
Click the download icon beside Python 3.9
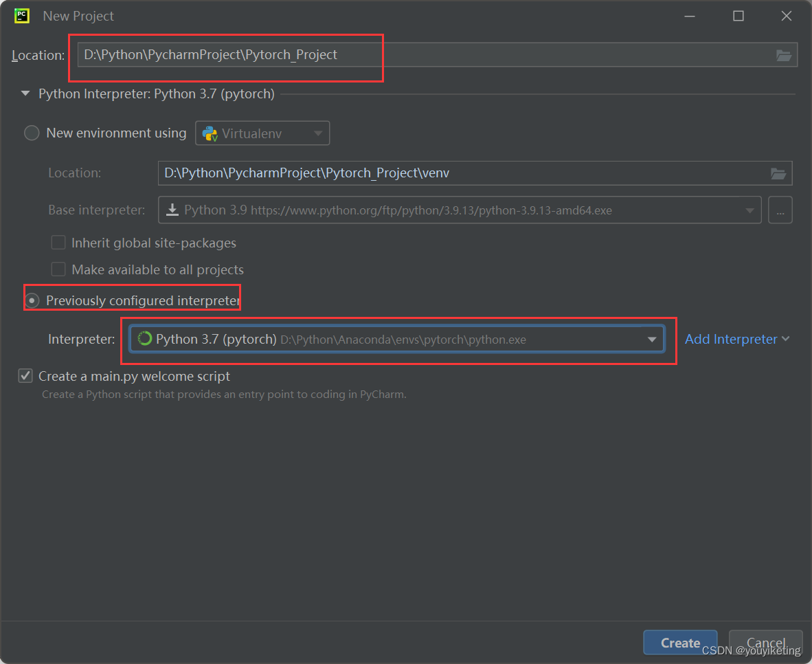(x=172, y=210)
